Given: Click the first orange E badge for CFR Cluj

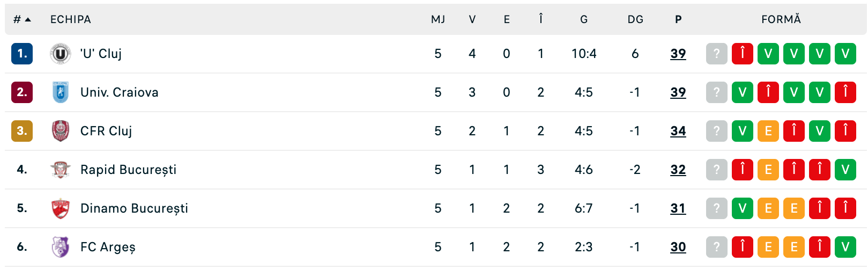Looking at the screenshot, I should (x=768, y=131).
